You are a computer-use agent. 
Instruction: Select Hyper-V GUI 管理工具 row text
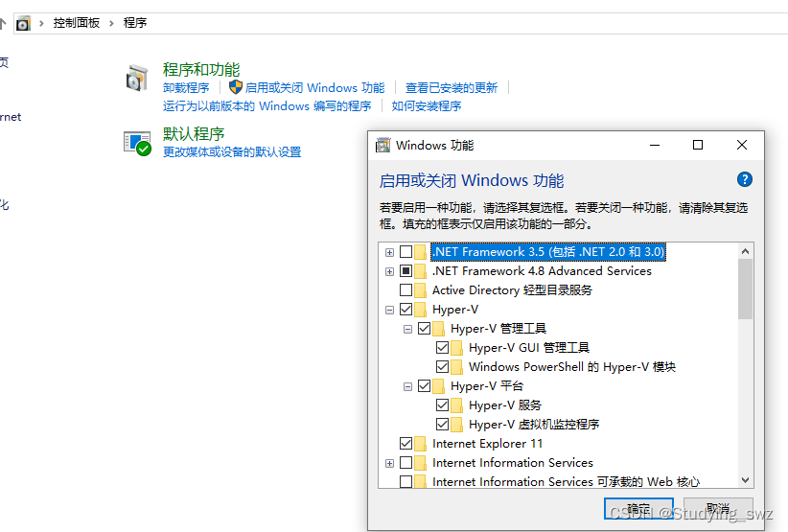[x=529, y=348]
